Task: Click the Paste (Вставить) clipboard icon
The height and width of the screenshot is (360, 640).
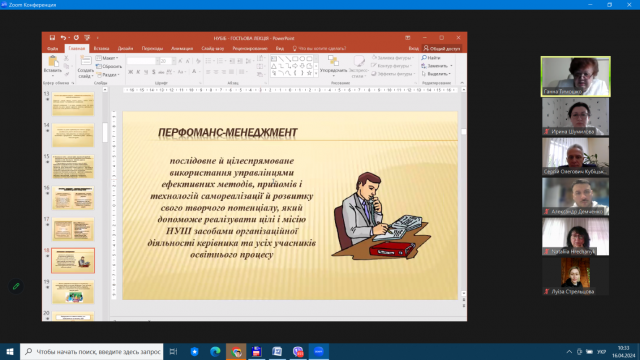Action: [53, 62]
